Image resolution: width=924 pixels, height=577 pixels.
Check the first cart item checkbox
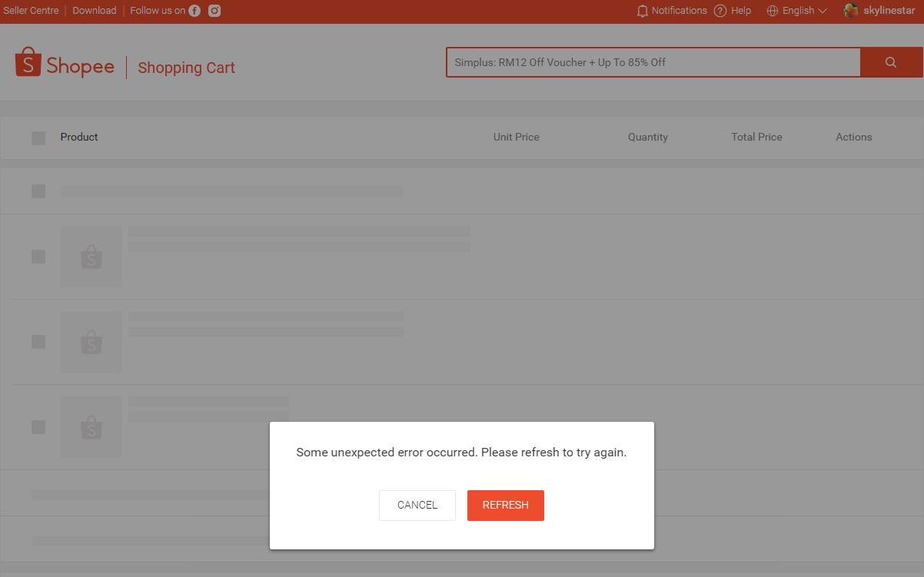(38, 257)
